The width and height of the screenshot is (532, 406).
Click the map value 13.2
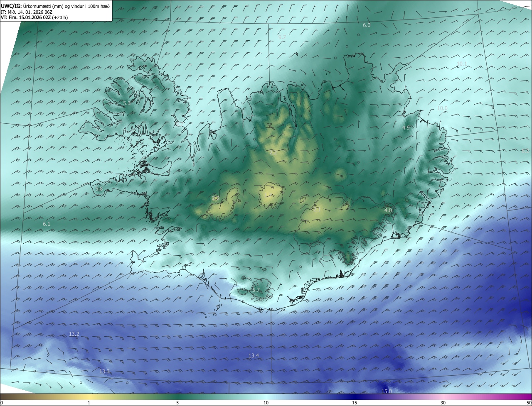[x=74, y=334]
